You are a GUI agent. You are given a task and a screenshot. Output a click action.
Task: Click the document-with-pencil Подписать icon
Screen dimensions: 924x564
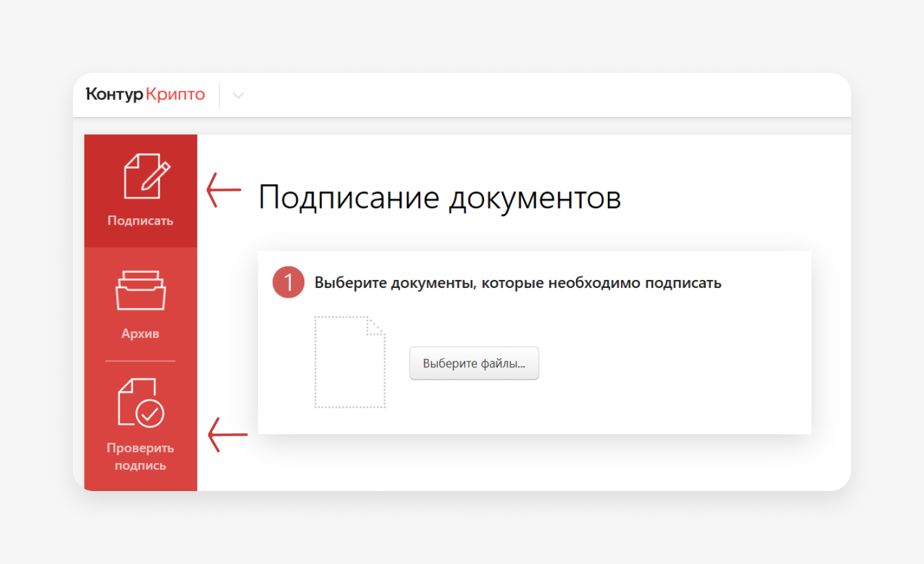(146, 176)
